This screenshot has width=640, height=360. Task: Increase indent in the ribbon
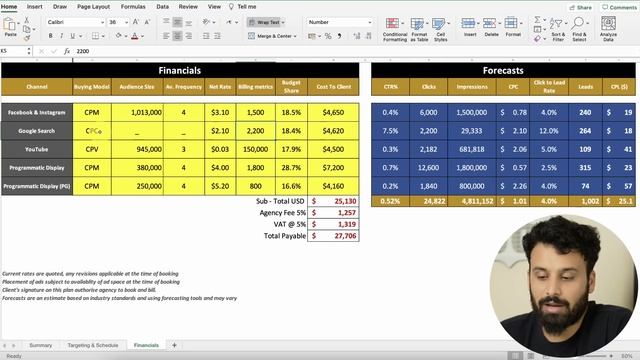coord(217,36)
